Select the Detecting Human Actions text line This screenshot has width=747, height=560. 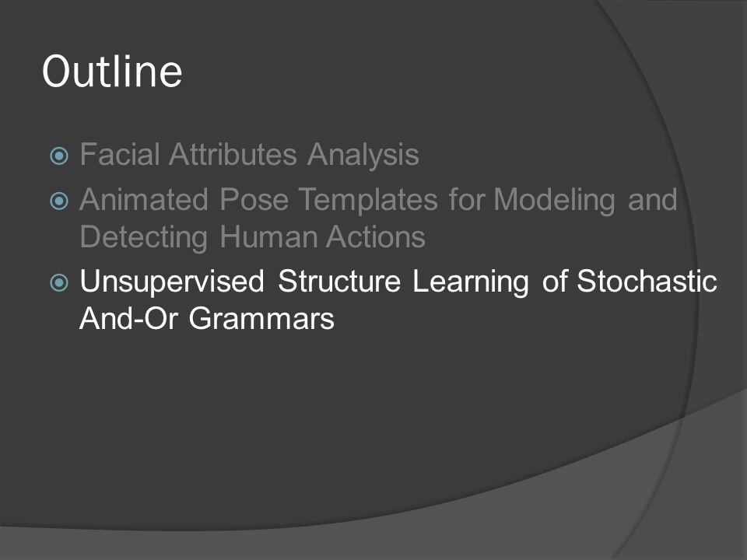252,238
